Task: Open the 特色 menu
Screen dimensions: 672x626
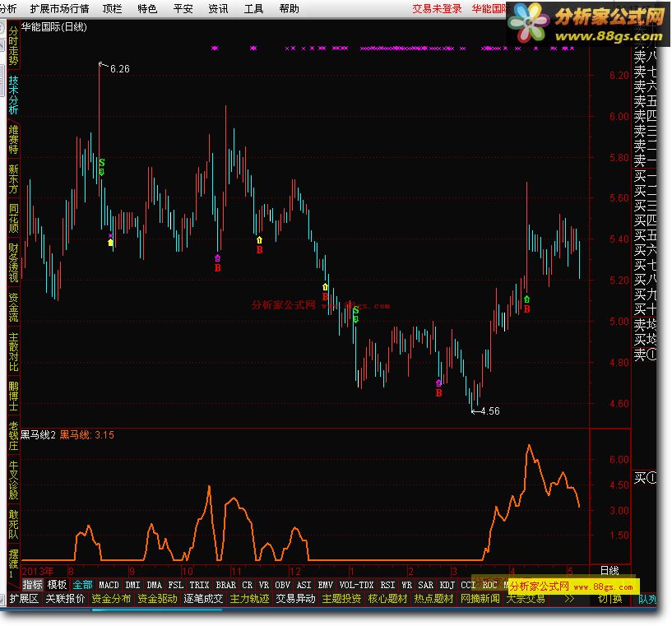Action: (147, 8)
